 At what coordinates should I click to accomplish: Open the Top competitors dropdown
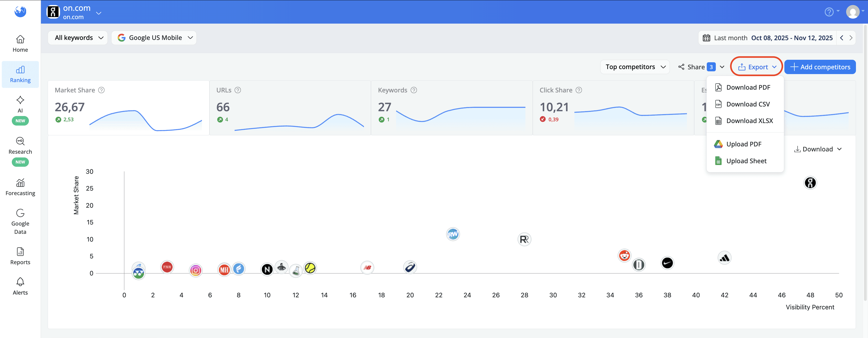coord(635,67)
